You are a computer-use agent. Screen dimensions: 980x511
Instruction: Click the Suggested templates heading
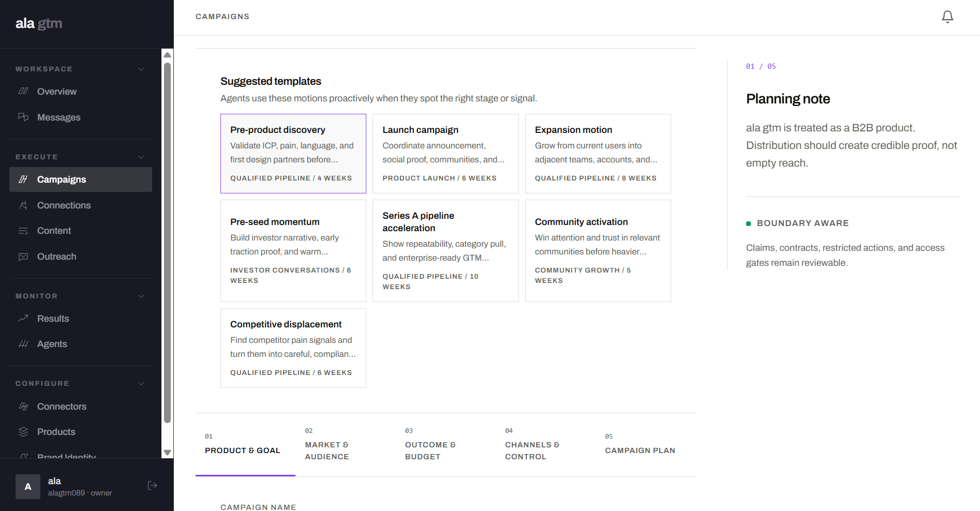pos(271,81)
